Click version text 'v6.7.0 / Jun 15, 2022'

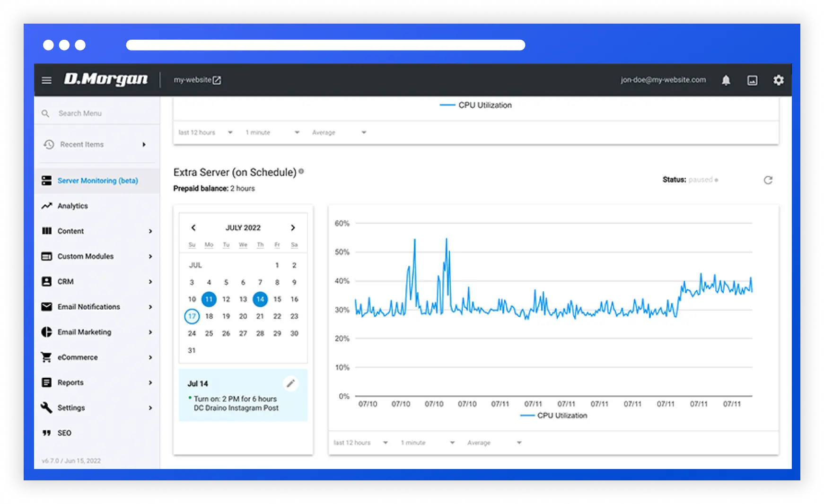(71, 461)
